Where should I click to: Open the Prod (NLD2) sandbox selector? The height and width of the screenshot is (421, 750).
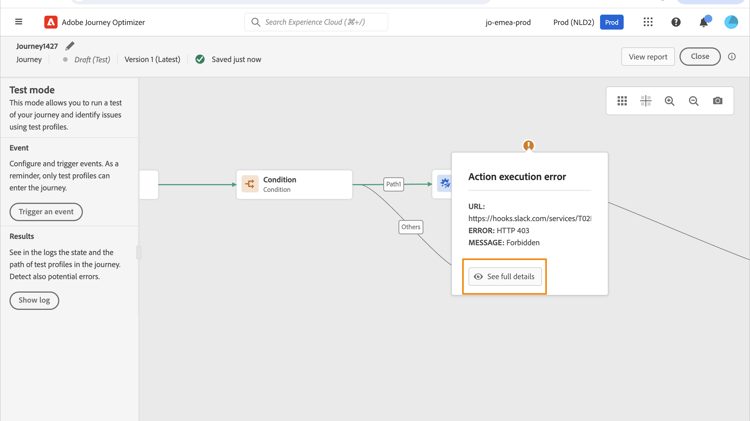point(574,22)
